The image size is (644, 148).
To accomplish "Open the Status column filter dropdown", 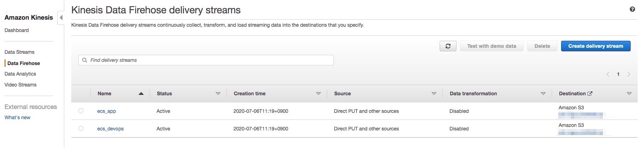I will click(218, 94).
